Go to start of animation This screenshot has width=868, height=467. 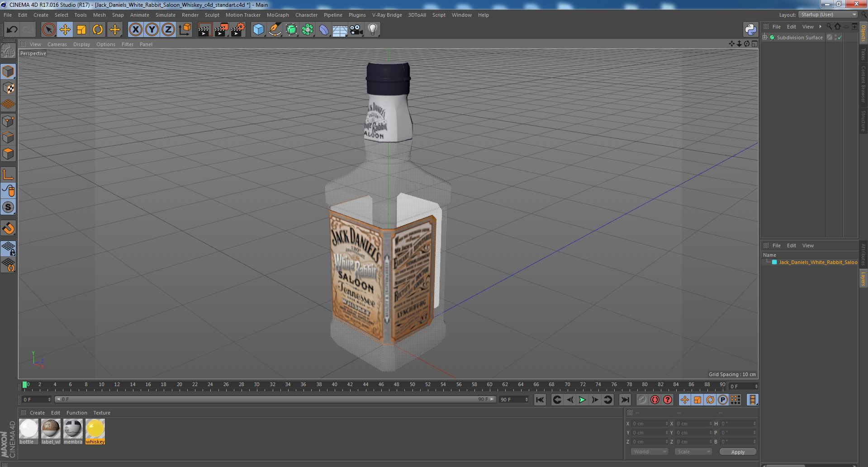click(540, 400)
